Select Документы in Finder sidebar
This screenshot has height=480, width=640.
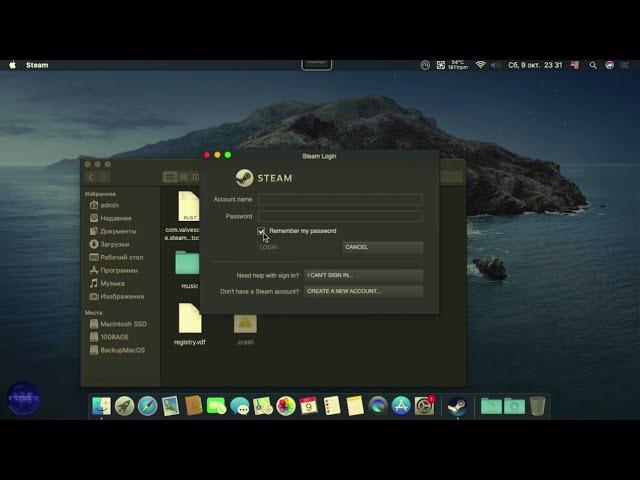click(x=118, y=231)
